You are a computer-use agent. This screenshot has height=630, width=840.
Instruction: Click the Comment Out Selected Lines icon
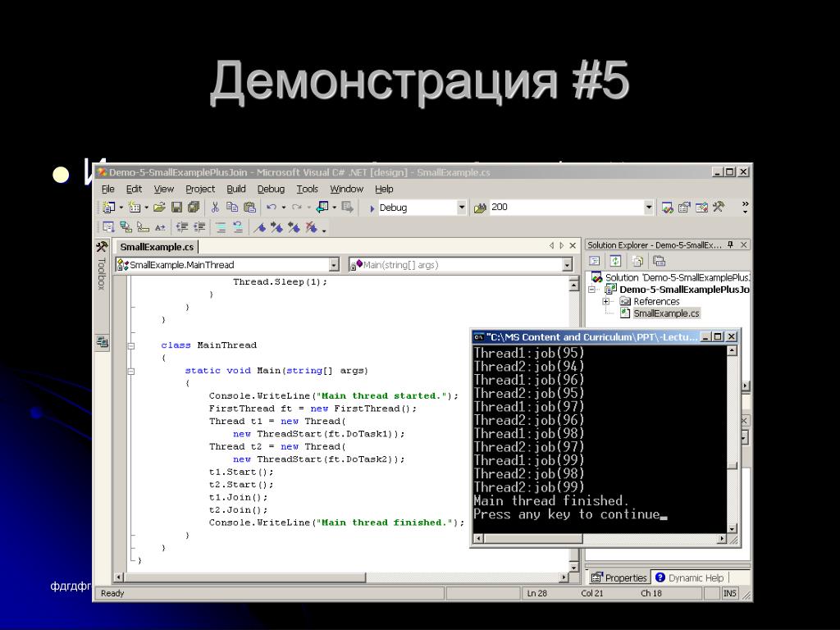(221, 227)
